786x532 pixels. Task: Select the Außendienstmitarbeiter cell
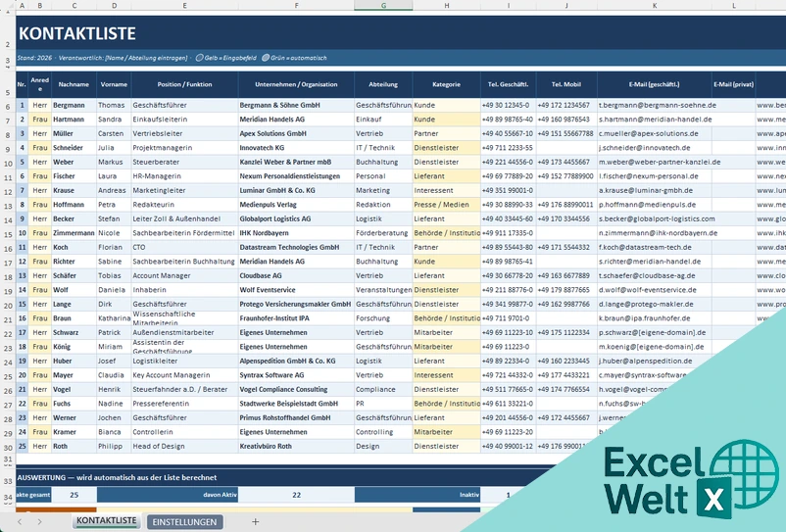coord(184,332)
